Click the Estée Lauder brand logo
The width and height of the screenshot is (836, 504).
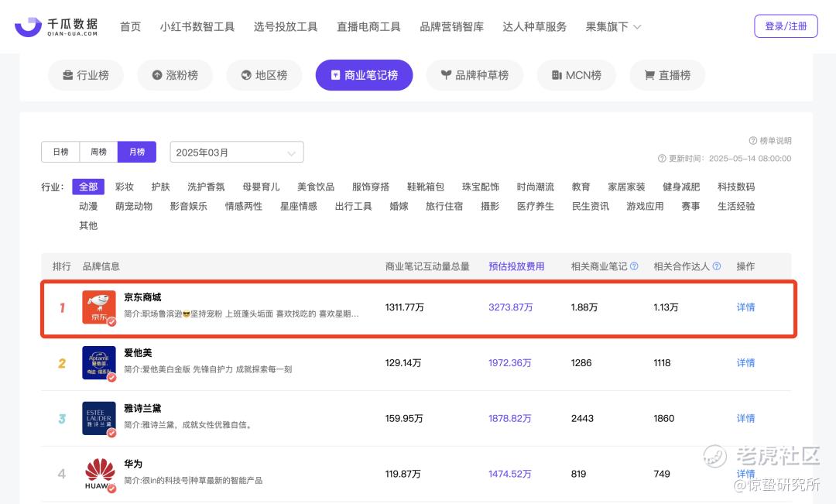[x=99, y=418]
